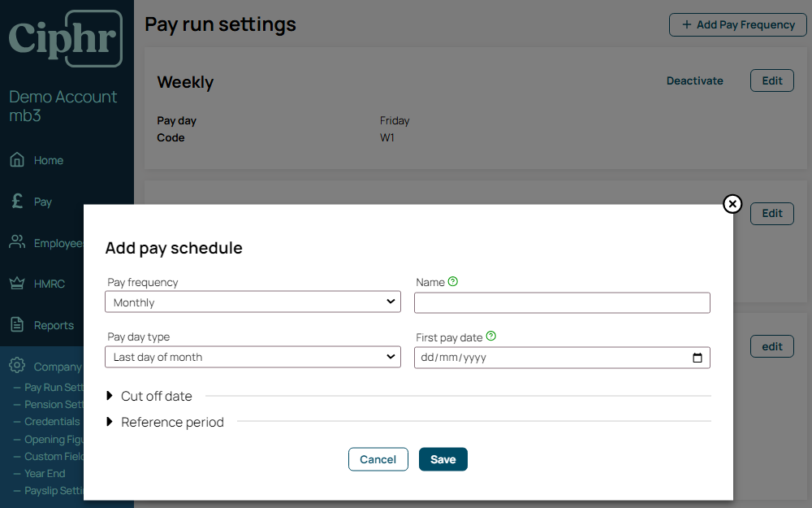Viewport: 812px width, 508px height.
Task: Click into the Name text field
Action: coord(562,303)
